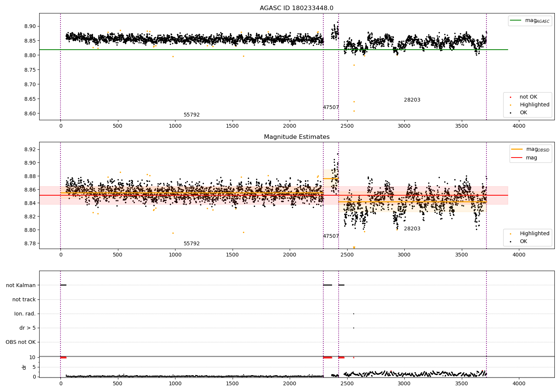560x392 pixels.
Task: Click obsid label '28203' in the AGASC ID plot
Action: click(412, 100)
